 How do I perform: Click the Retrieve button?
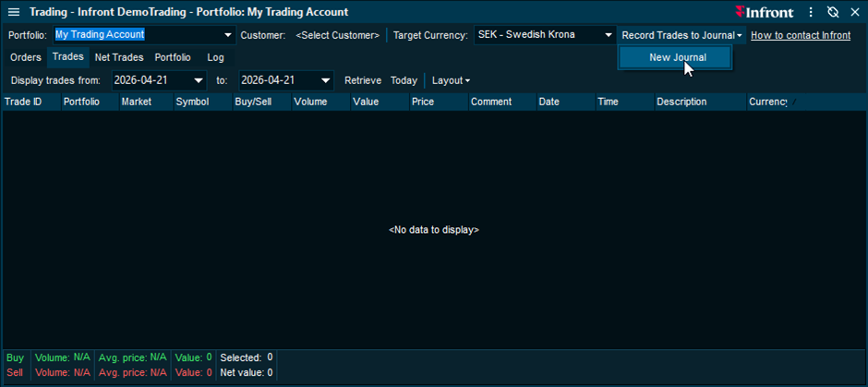coord(363,81)
